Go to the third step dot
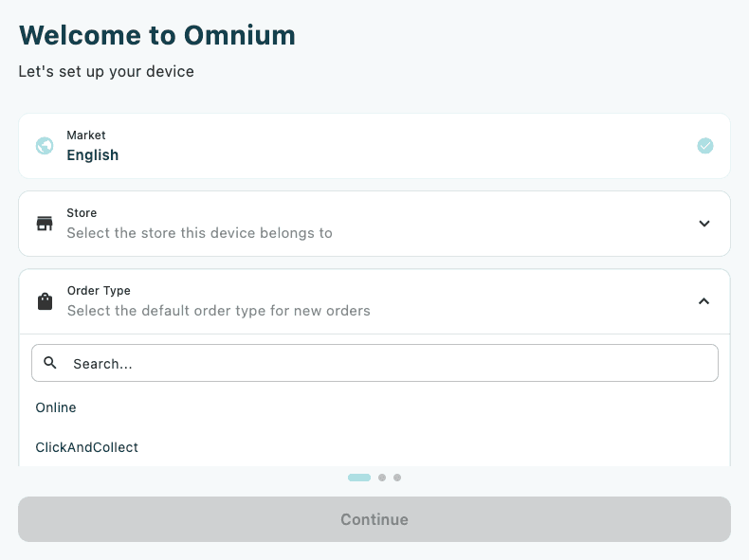Screen dimensions: 749x560 [x=397, y=478]
